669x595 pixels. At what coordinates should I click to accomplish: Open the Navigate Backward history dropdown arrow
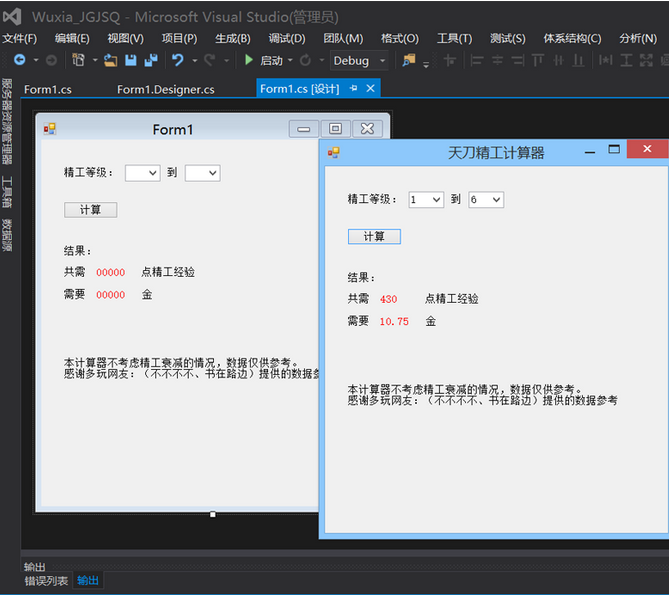[36, 60]
